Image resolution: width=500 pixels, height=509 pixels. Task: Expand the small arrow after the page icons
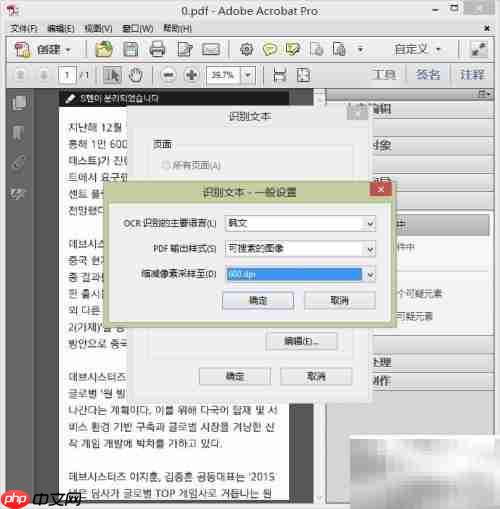coord(360,50)
